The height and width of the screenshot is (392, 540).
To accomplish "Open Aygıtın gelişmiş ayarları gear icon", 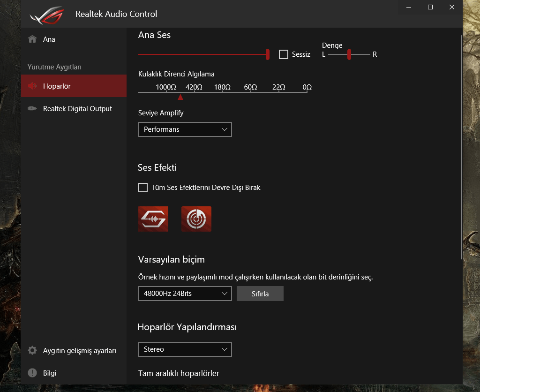I will click(x=31, y=350).
